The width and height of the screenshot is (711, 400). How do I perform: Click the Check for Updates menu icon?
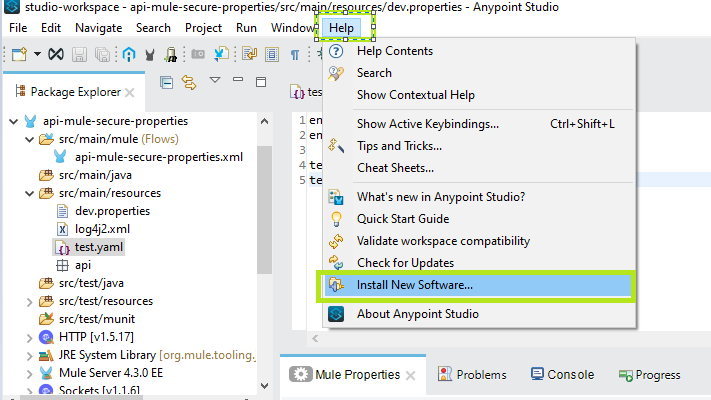(336, 263)
